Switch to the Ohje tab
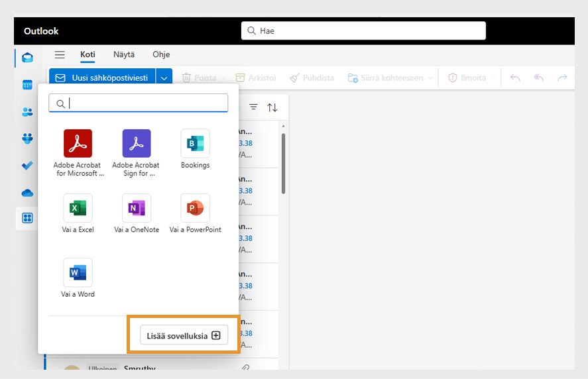Screen dimensions: 588x379 coord(161,54)
